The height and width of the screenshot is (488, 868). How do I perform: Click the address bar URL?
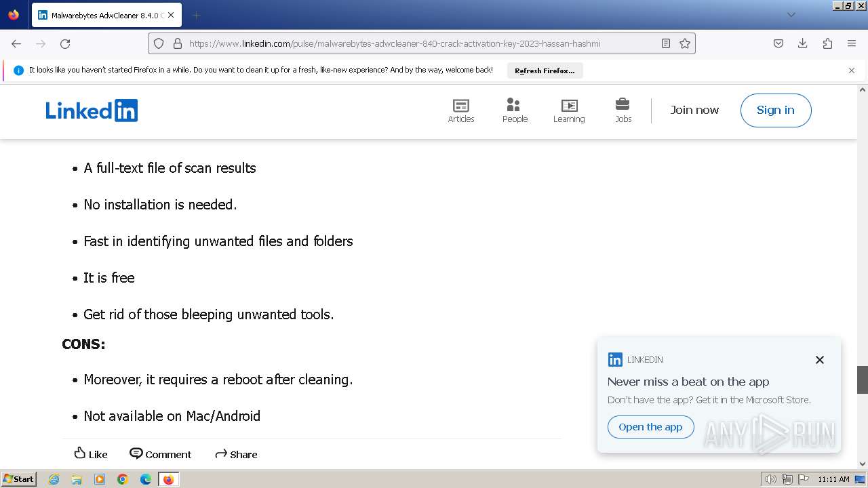395,43
